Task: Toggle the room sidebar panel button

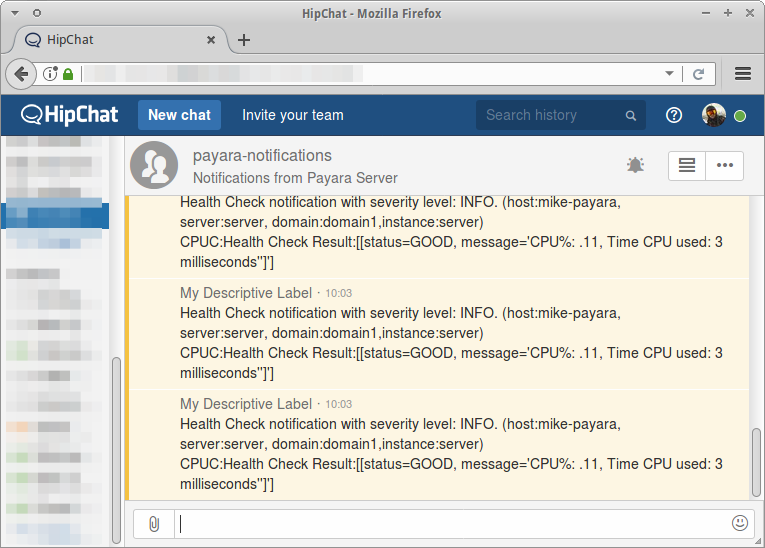Action: pyautogui.click(x=687, y=165)
